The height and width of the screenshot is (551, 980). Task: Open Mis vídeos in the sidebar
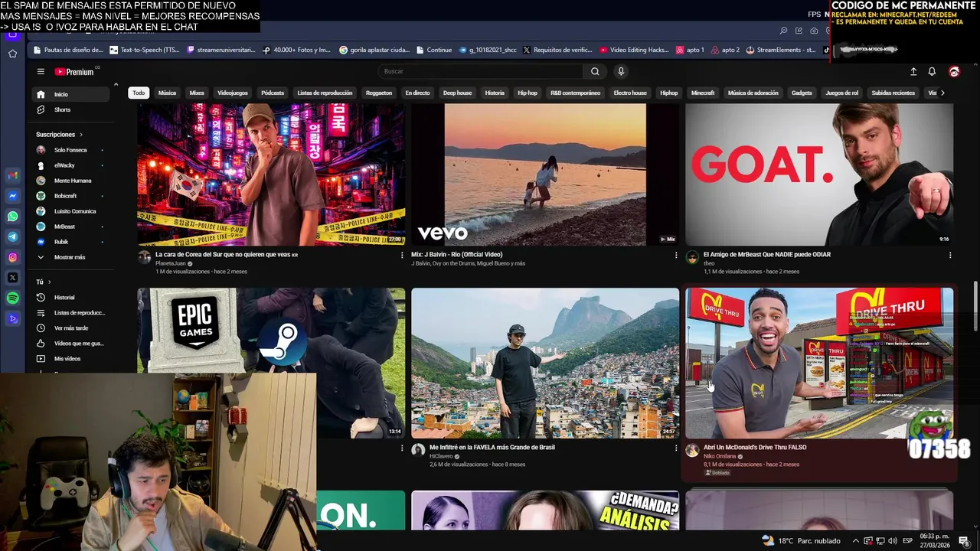pos(70,358)
